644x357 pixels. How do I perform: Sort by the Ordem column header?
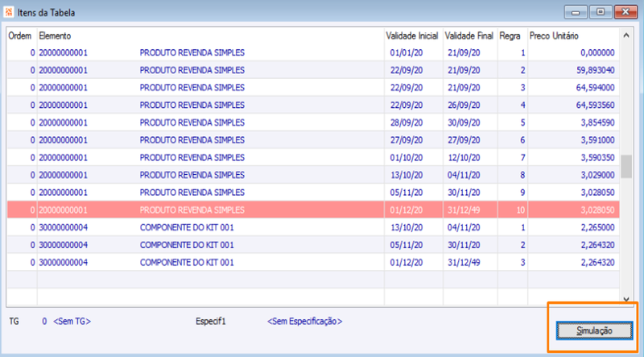tap(19, 35)
